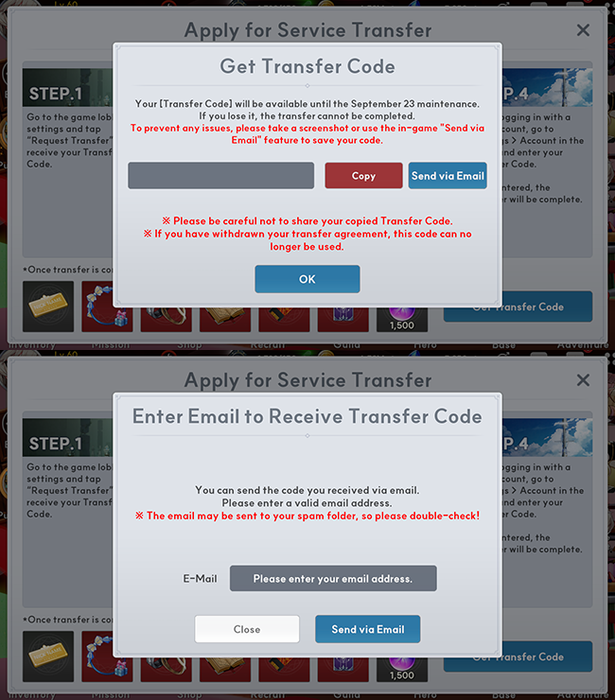Click the red Copy button
The height and width of the screenshot is (700, 615).
[x=363, y=175]
